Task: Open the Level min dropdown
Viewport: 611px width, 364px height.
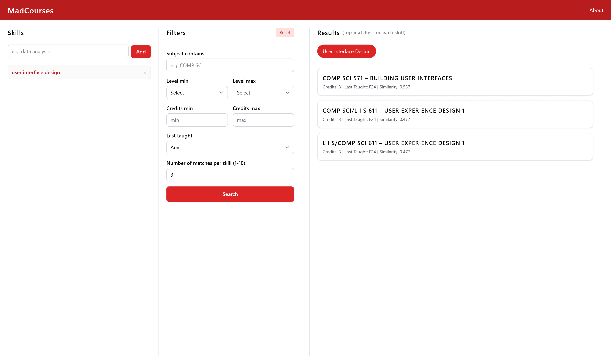Action: pyautogui.click(x=197, y=93)
